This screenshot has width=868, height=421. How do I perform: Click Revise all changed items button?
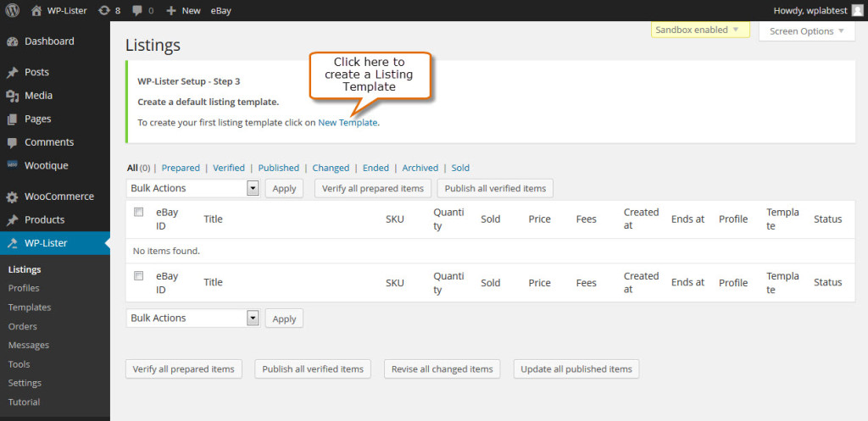(442, 369)
